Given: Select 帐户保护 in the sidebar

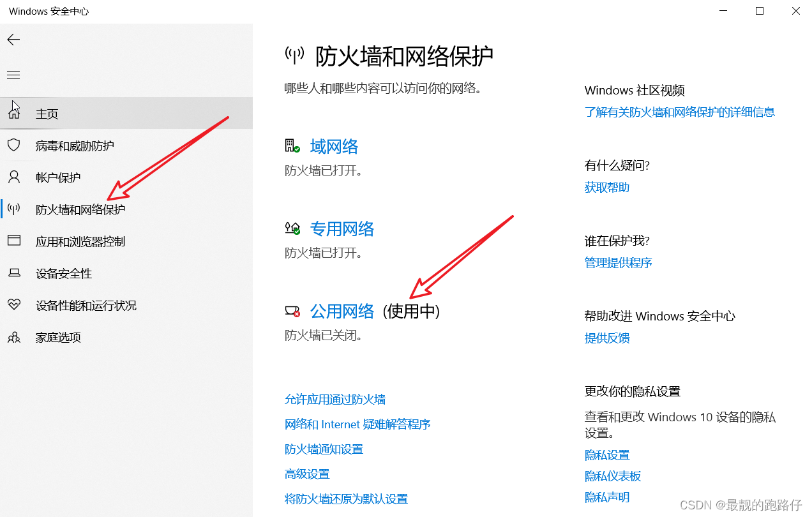Looking at the screenshot, I should [x=126, y=177].
